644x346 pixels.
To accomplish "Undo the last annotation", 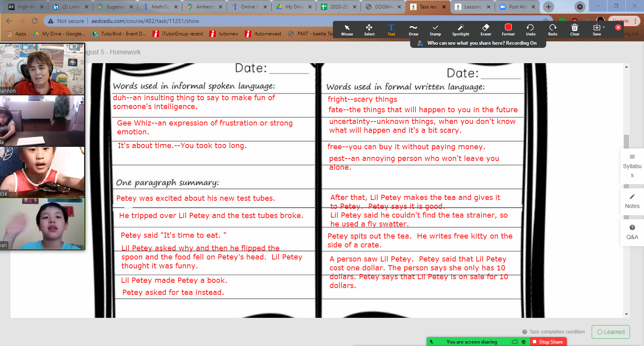I will pyautogui.click(x=530, y=30).
